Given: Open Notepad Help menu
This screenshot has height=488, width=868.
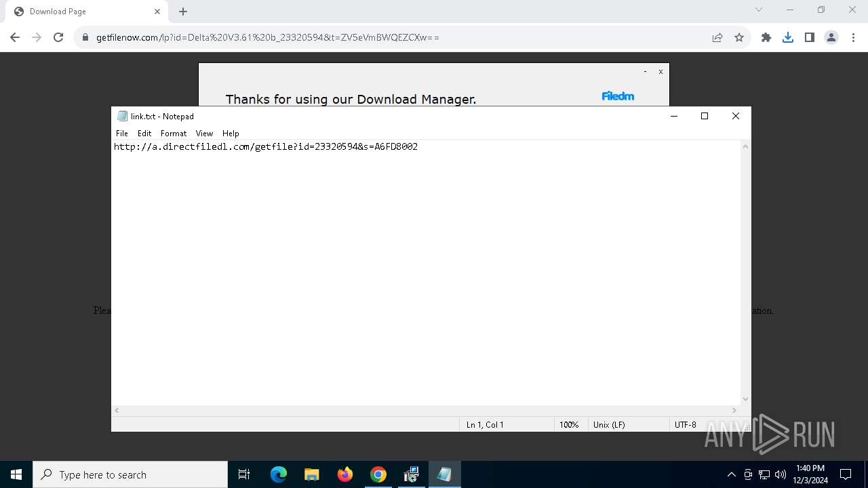Looking at the screenshot, I should [231, 134].
